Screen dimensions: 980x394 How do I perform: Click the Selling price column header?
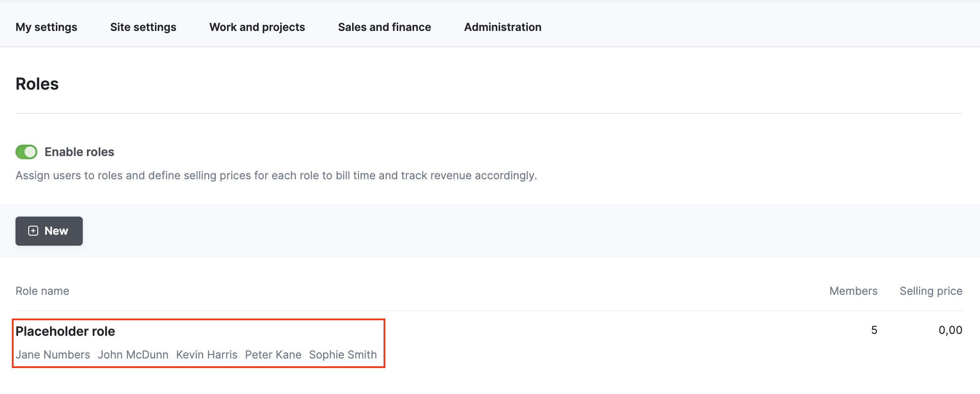931,291
